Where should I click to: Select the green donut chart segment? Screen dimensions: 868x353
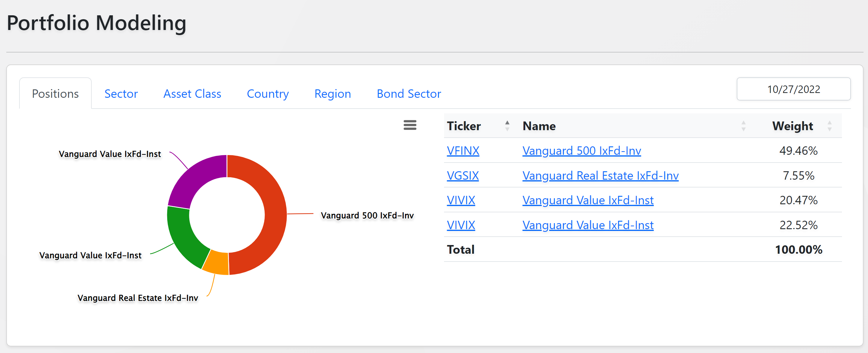click(x=185, y=235)
